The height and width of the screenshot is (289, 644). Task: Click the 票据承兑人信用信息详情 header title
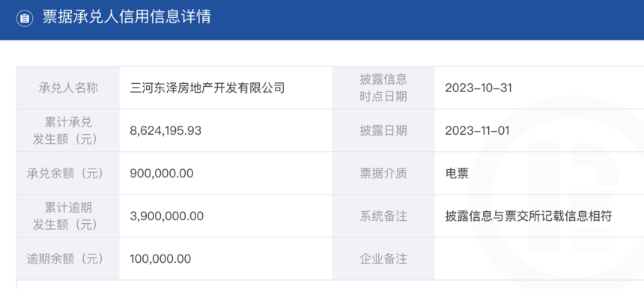pos(127,17)
